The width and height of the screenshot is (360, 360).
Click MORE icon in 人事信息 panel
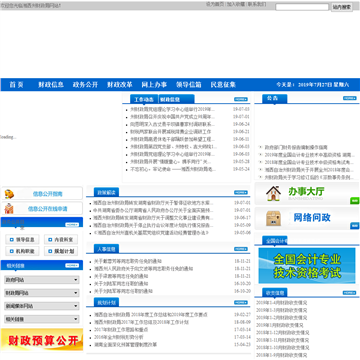click(241, 249)
